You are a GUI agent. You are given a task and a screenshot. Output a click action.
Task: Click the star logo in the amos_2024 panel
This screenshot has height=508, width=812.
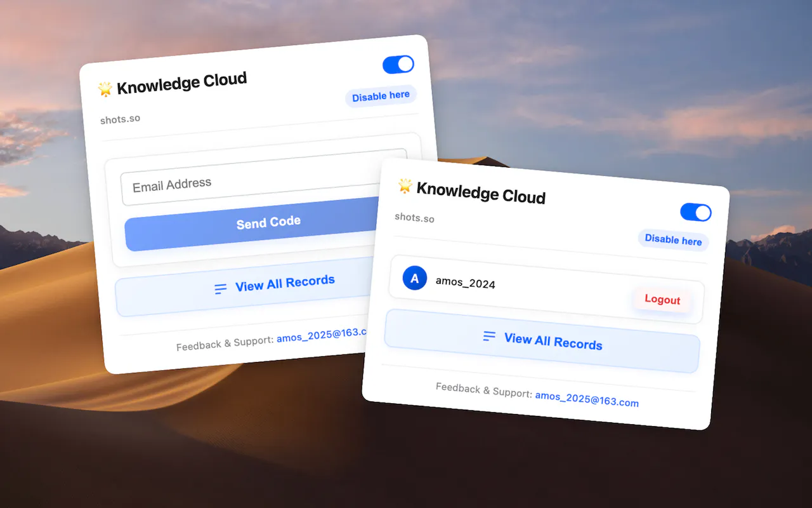[405, 186]
